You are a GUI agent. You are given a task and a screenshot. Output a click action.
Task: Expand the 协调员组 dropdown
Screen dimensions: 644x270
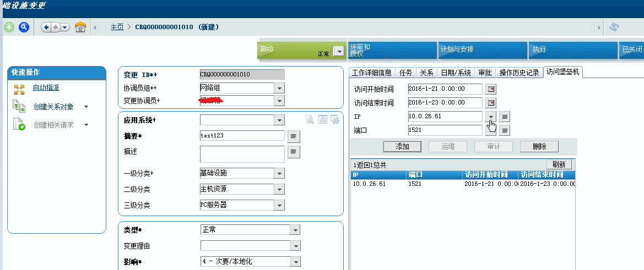point(279,88)
